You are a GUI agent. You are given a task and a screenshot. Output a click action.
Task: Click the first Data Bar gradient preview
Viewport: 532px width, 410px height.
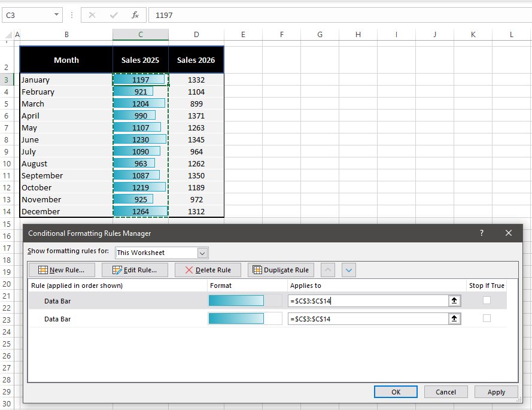coord(236,300)
